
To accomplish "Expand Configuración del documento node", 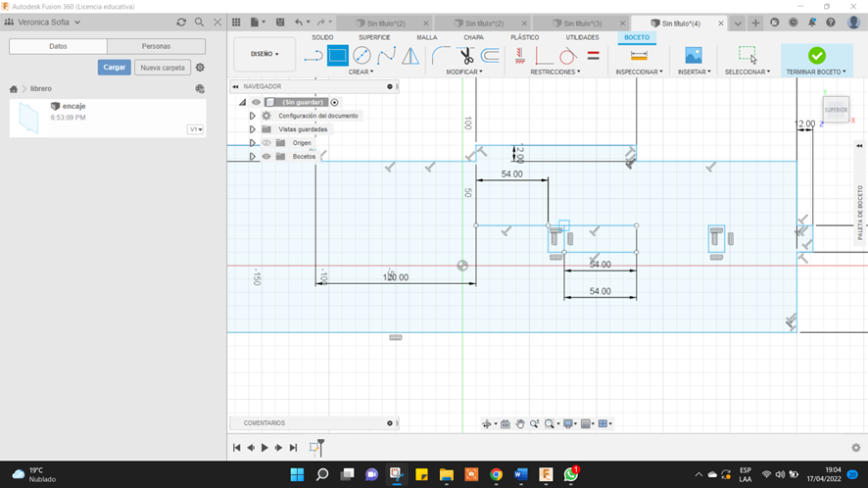I will click(x=253, y=116).
